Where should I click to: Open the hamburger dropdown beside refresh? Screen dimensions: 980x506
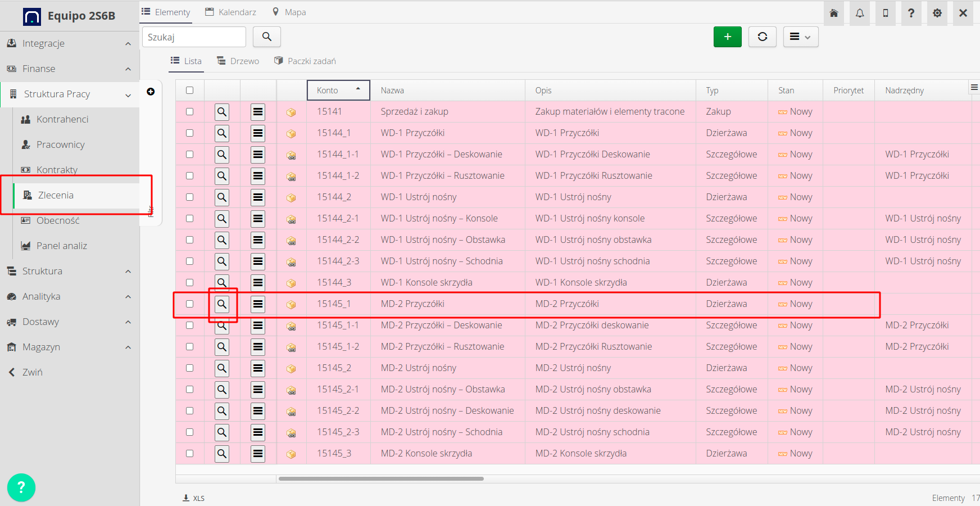[x=800, y=37]
